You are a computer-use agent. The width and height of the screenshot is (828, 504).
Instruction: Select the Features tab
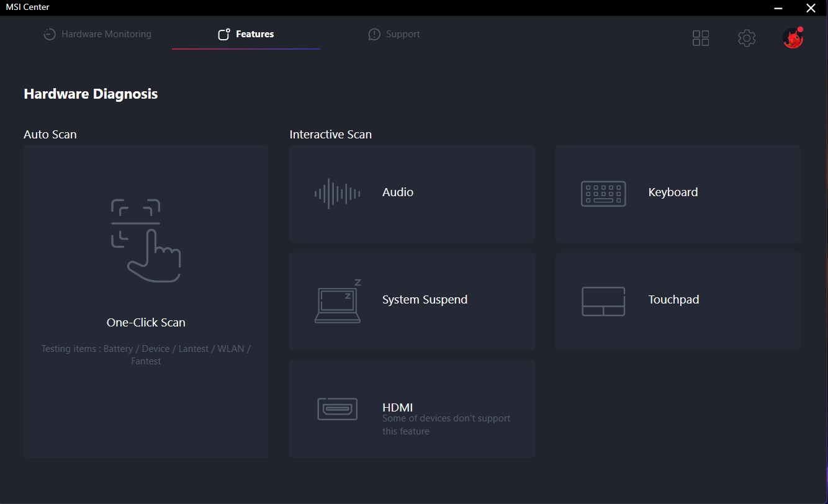click(x=246, y=34)
